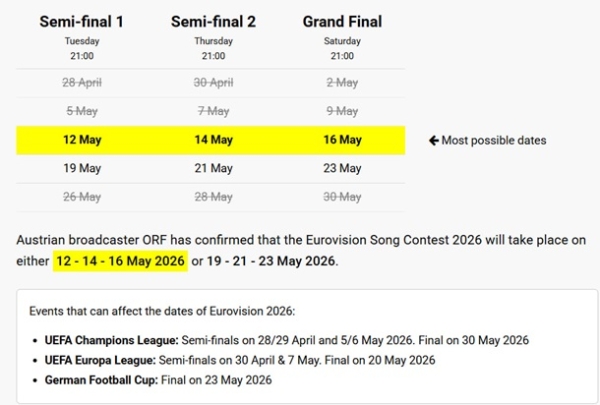The image size is (600, 405).
Task: Click the crossed-out 9 May date
Action: point(343,112)
